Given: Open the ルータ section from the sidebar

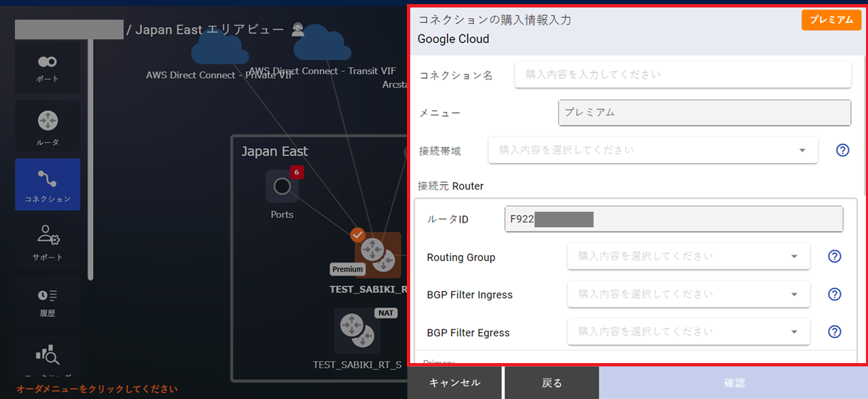Looking at the screenshot, I should click(x=48, y=126).
